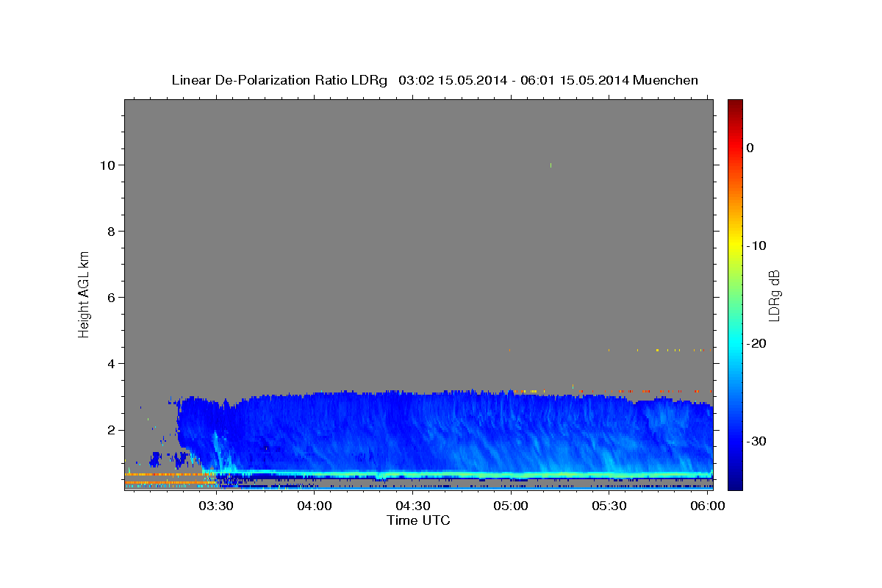Image resolution: width=882 pixels, height=588 pixels.
Task: Click the 6 km height tick label
Action: [112, 298]
